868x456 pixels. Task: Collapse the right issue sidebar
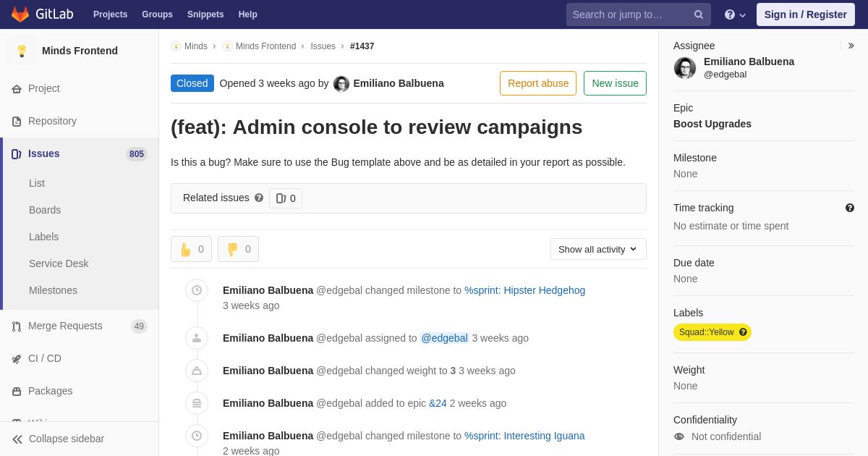coord(851,46)
